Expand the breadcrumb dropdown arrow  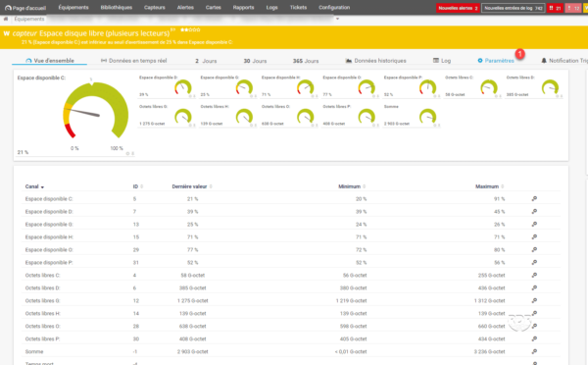pyautogui.click(x=337, y=19)
